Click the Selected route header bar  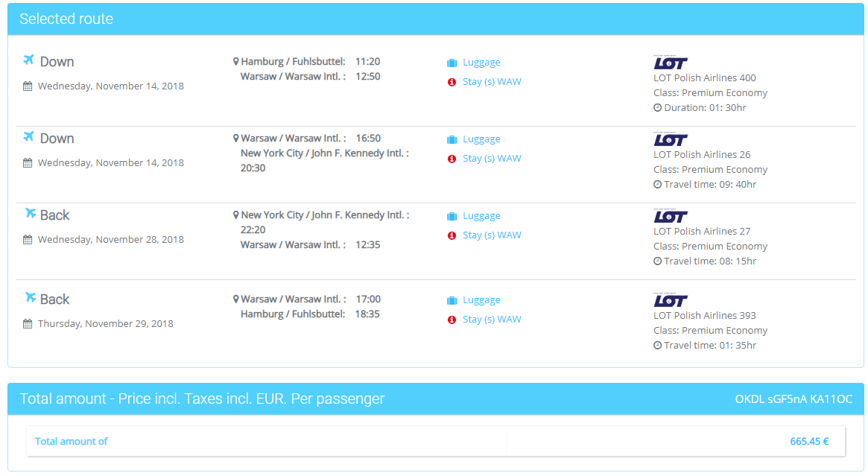pyautogui.click(x=67, y=18)
